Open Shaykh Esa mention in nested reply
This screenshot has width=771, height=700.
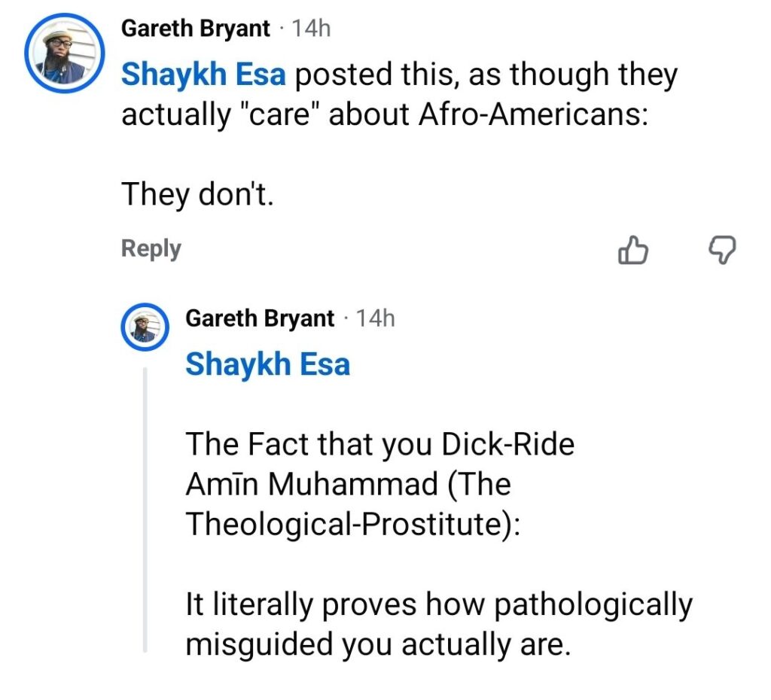[x=267, y=364]
